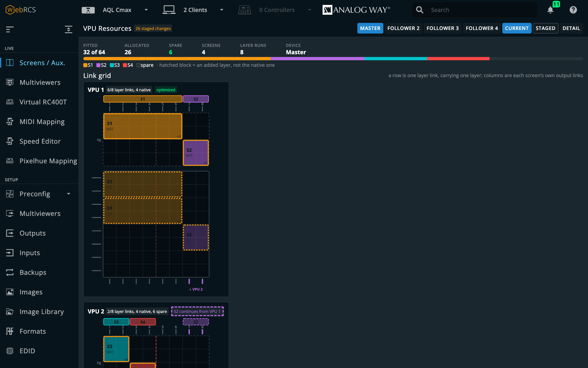
Task: Select the hatched S2 L1 block
Action: pyautogui.click(x=196, y=237)
